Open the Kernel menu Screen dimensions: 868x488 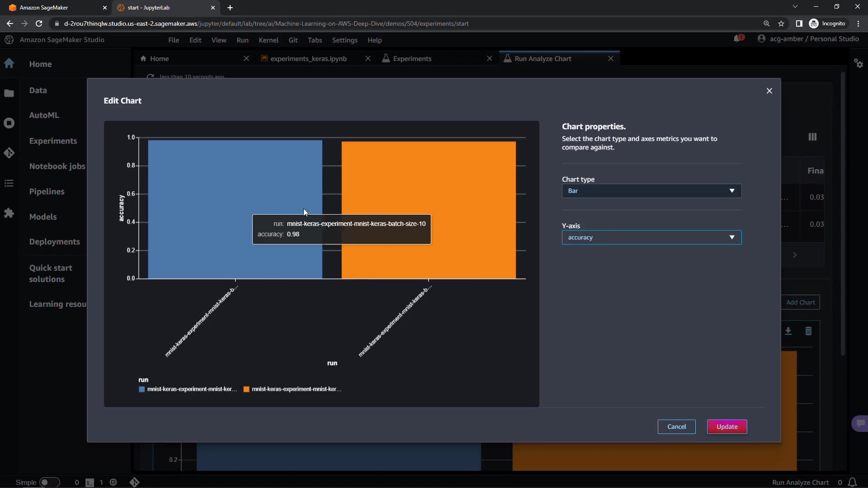pos(268,40)
